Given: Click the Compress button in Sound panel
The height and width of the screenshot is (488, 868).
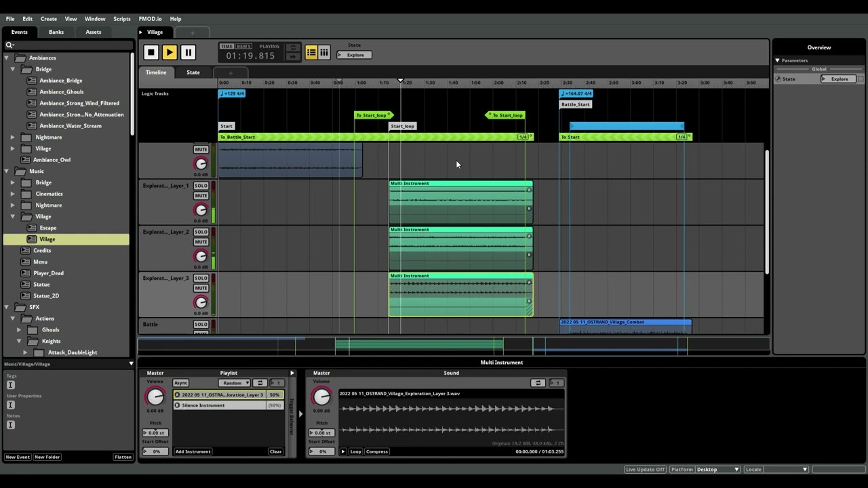Looking at the screenshot, I should [377, 451].
